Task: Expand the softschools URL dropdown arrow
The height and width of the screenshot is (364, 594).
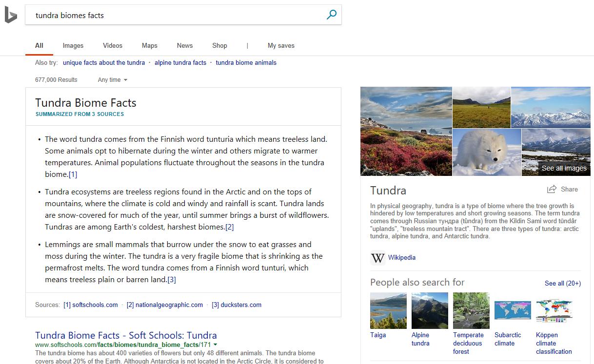Action: [216, 345]
